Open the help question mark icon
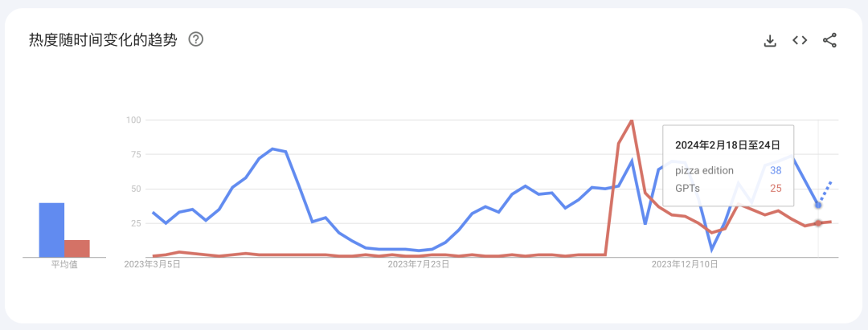Viewport: 868px width, 330px height. pyautogui.click(x=195, y=39)
